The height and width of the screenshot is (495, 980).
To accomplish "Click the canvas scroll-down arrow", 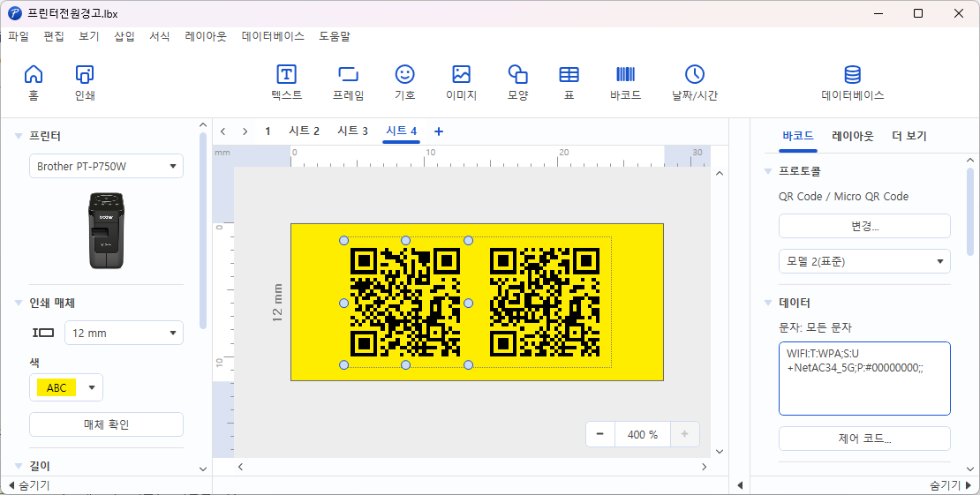I will [x=720, y=451].
